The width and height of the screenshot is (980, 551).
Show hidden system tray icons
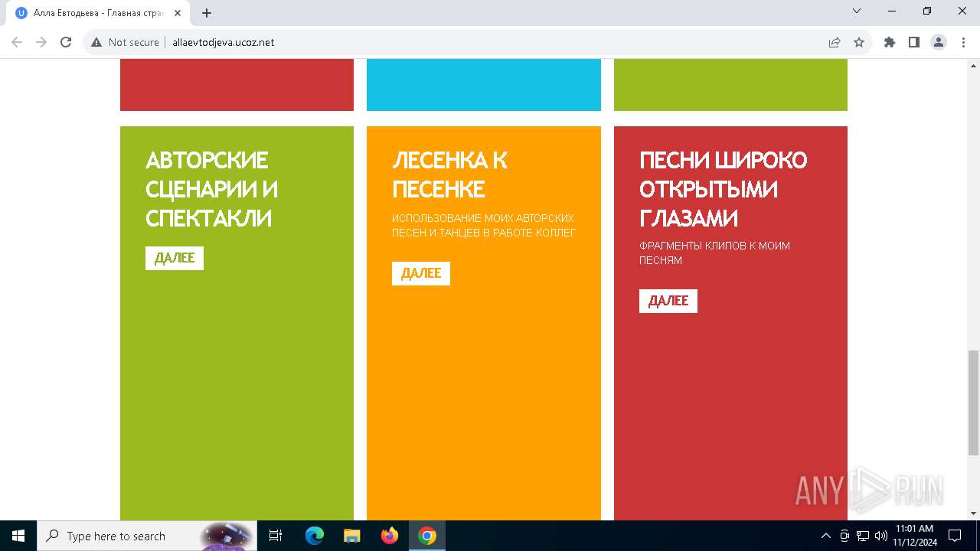point(825,536)
